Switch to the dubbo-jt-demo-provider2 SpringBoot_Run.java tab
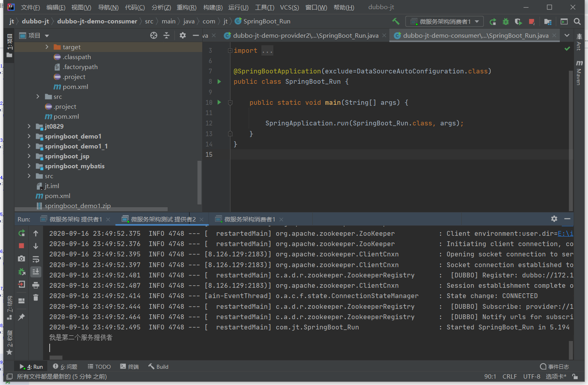 tap(305, 35)
